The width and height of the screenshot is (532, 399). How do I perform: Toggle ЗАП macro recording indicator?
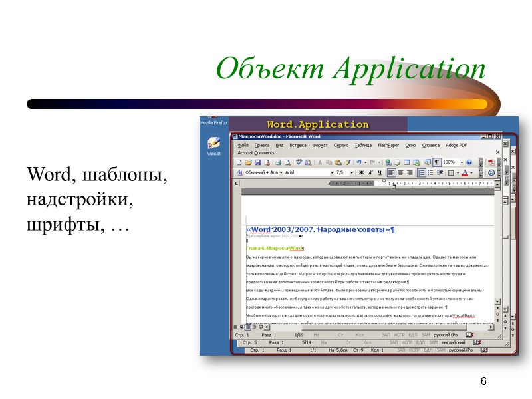pyautogui.click(x=386, y=335)
